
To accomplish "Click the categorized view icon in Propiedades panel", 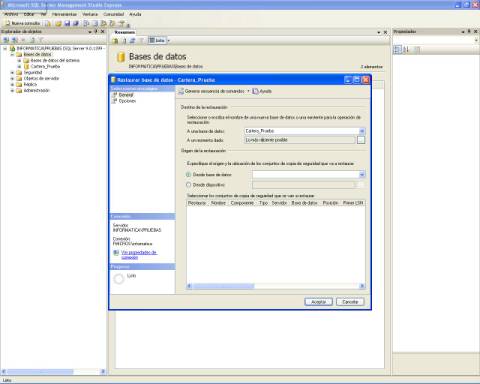I will (x=397, y=50).
